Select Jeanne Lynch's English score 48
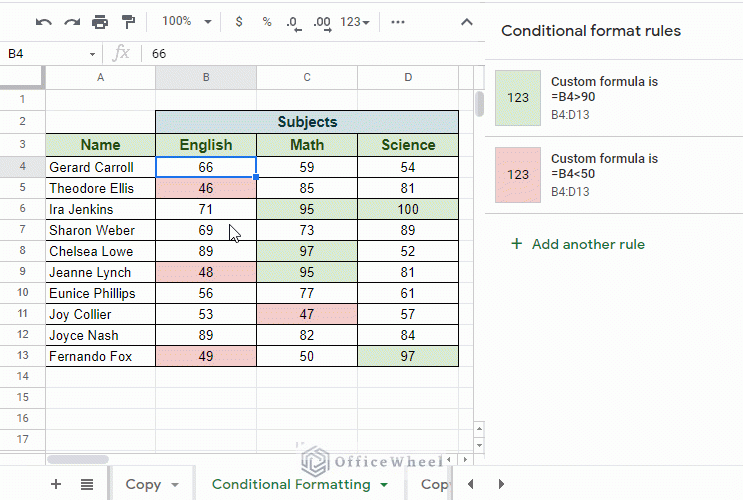Image resolution: width=743 pixels, height=500 pixels. [206, 272]
